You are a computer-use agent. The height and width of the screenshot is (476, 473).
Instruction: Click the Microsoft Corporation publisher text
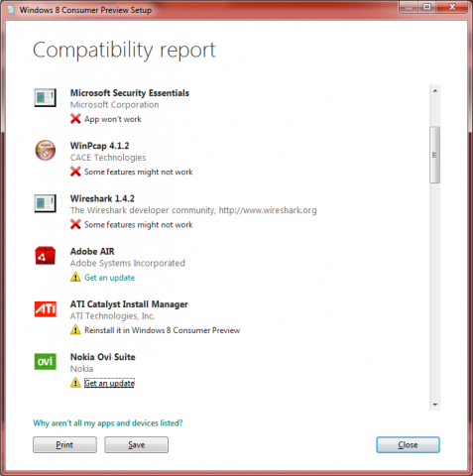coord(114,105)
